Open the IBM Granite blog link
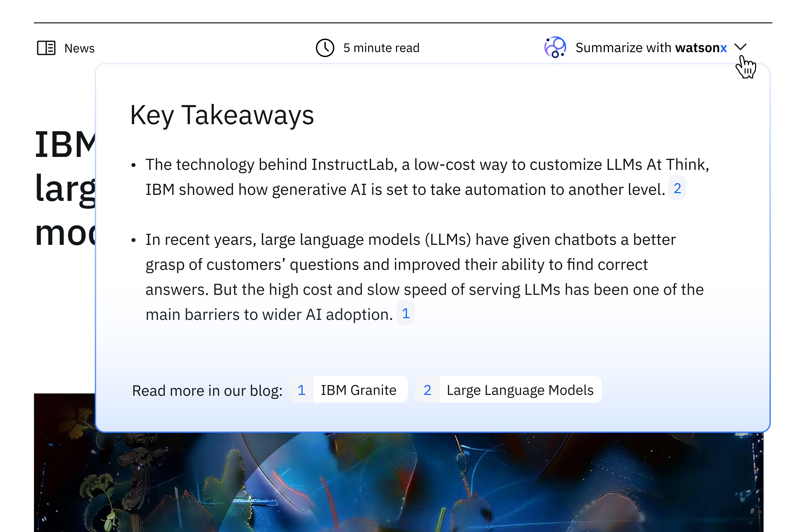Image resolution: width=807 pixels, height=532 pixels. 348,390
